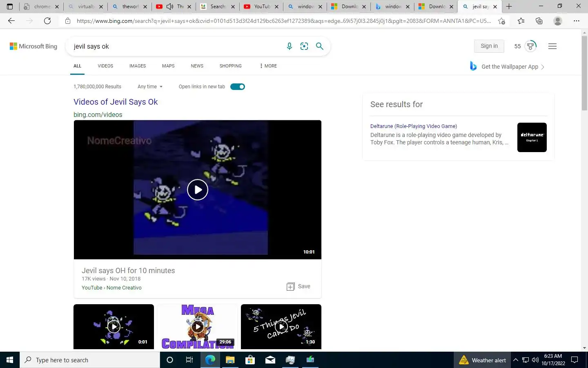The image size is (588, 368).
Task: Play the Mega Compilation video thumbnail
Action: click(198, 327)
